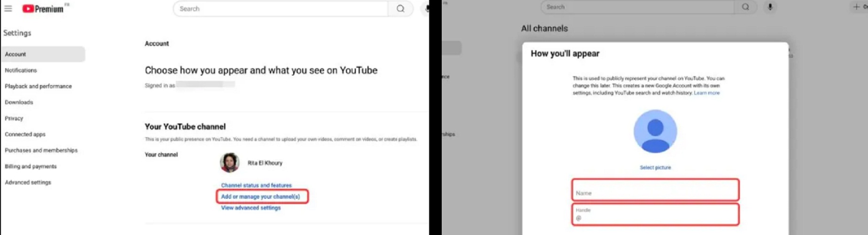Click the Handle input field

click(655, 215)
